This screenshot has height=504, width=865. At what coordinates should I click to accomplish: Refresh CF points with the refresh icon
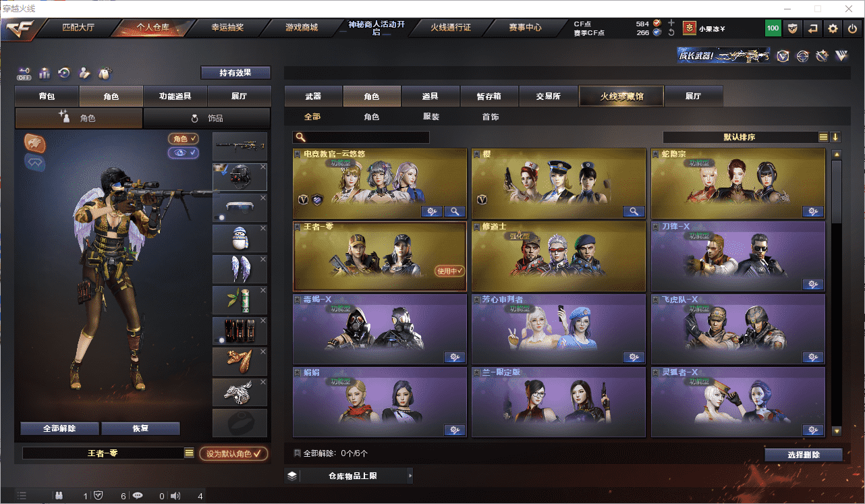tap(671, 32)
